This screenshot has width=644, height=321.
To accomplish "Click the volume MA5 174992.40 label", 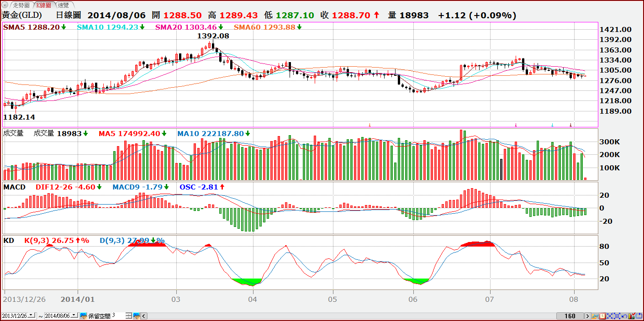I will click(130, 133).
